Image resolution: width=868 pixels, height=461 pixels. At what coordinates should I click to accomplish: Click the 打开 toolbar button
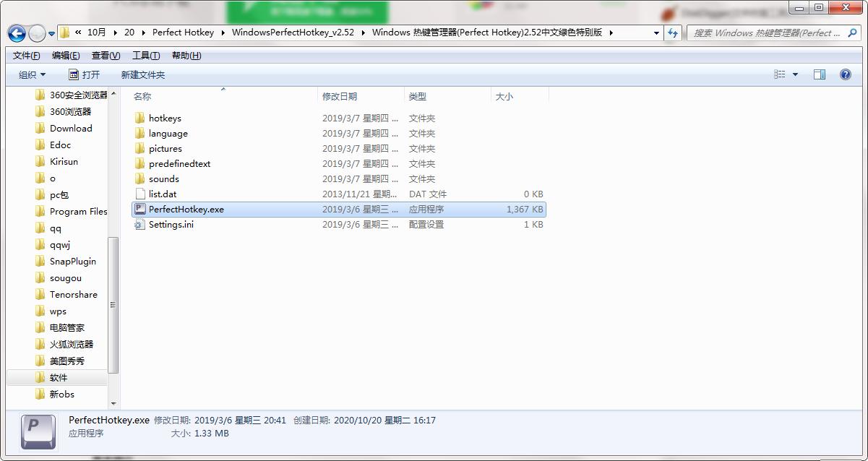coord(85,74)
